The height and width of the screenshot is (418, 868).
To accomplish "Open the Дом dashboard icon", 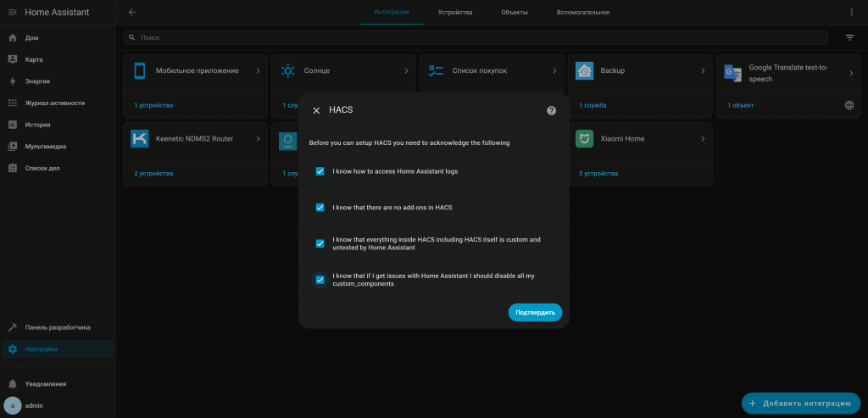I will click(x=13, y=38).
